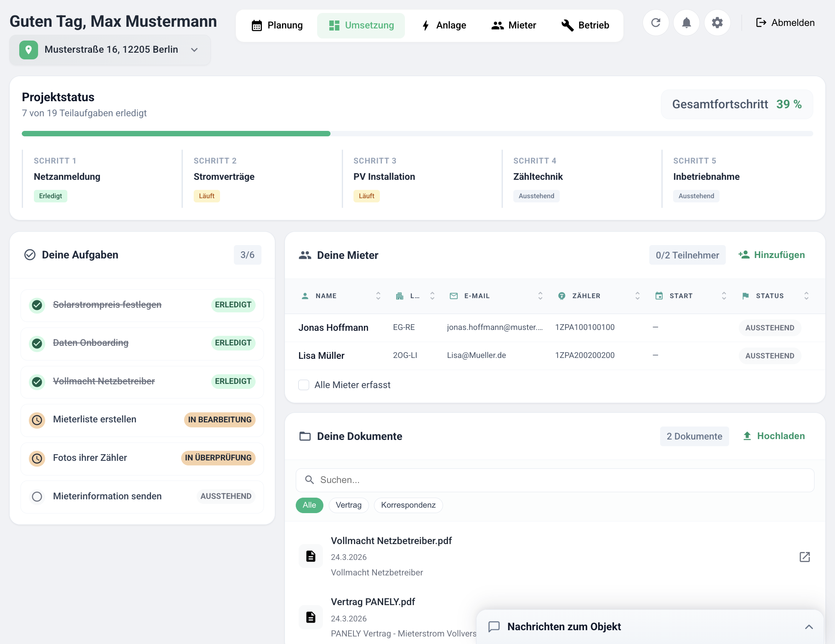Click the flag icon in STATUS header
The image size is (835, 644).
(745, 296)
